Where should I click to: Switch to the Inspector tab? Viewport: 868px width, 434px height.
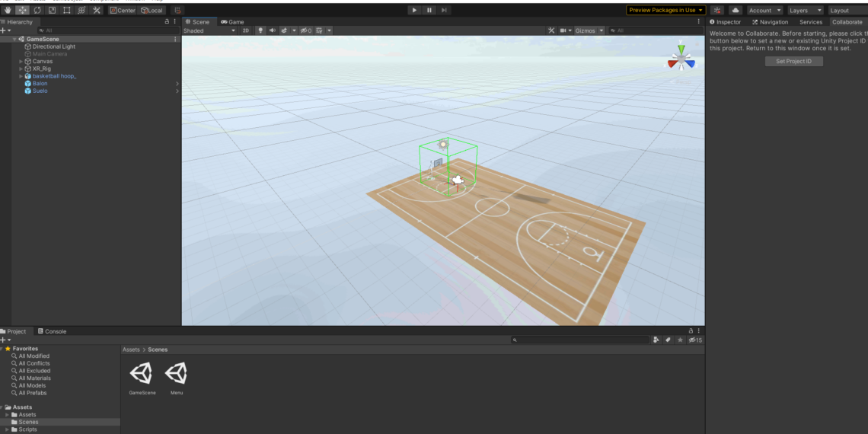(725, 22)
